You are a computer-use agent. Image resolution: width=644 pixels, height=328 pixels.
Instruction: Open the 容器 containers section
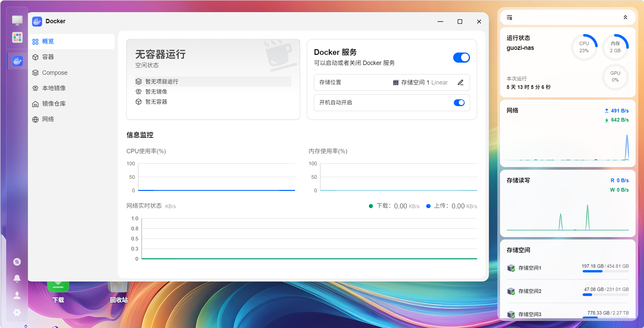pyautogui.click(x=71, y=57)
